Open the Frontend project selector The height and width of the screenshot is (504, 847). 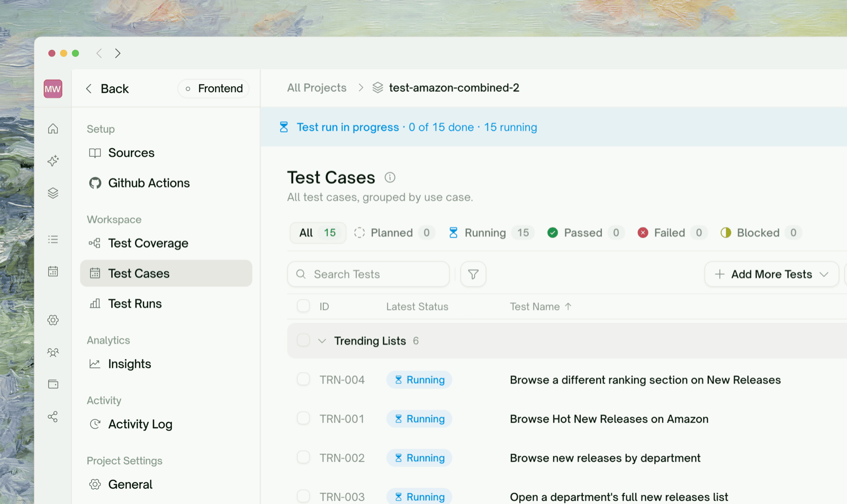pyautogui.click(x=213, y=88)
